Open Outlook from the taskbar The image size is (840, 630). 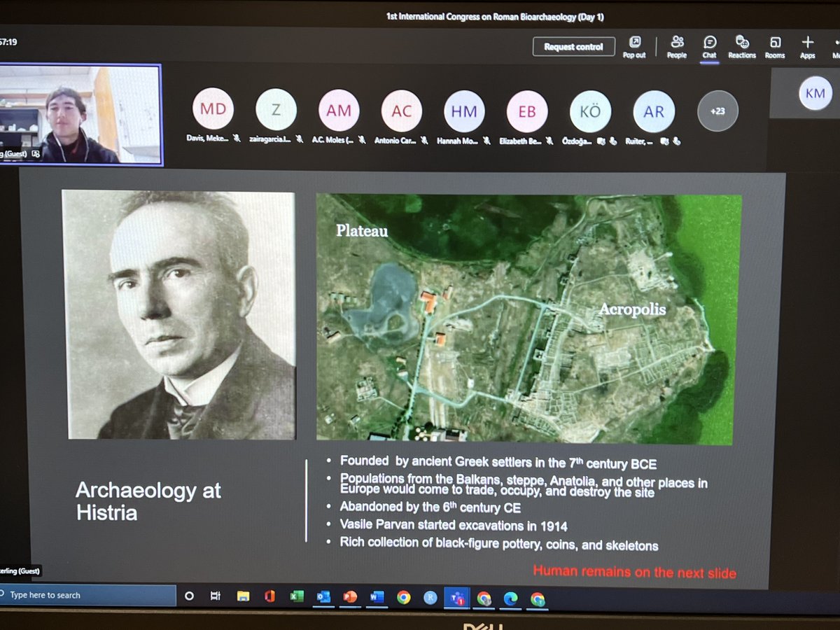click(x=323, y=596)
